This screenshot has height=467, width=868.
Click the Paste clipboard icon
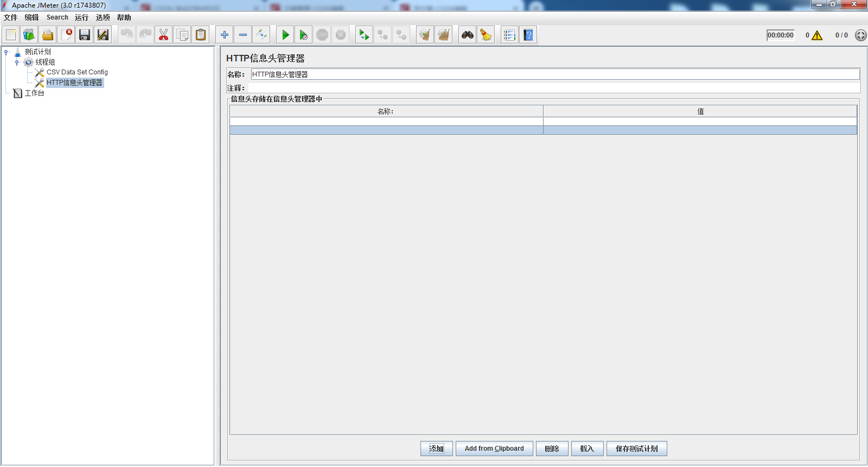tap(201, 35)
